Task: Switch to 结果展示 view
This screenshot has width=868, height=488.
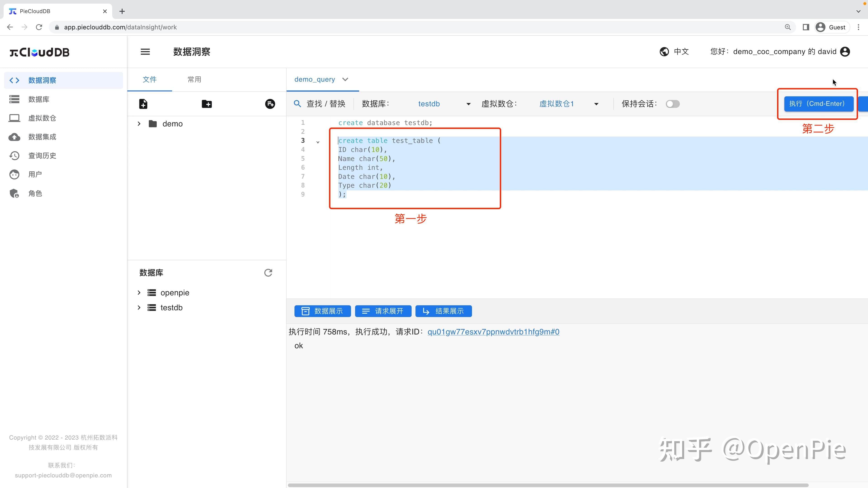Action: (x=443, y=311)
